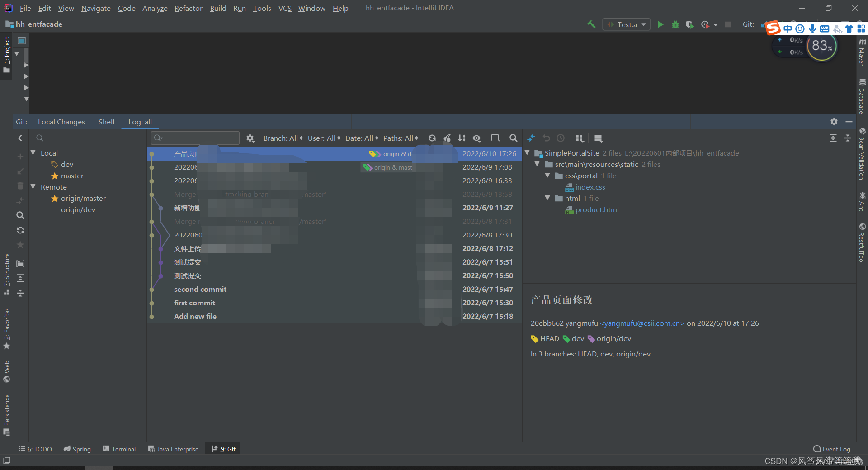
Task: Click the yangmufu@csii.com.cn email link
Action: pos(642,323)
